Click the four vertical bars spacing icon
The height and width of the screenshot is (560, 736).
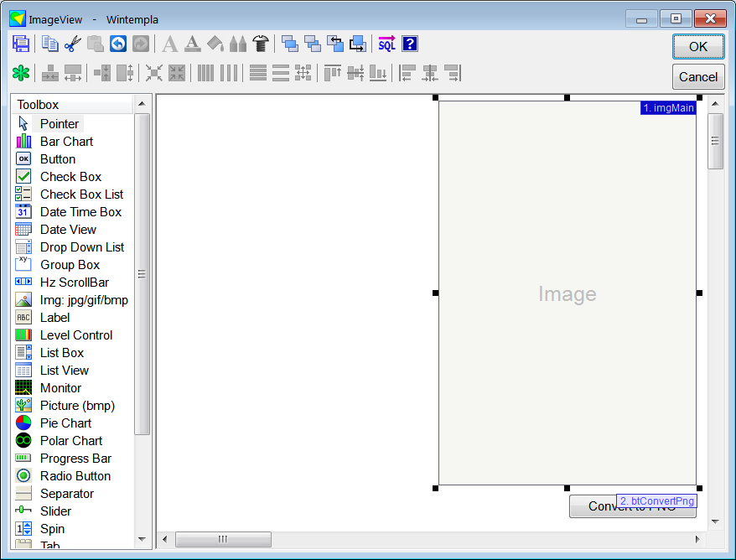pos(205,73)
